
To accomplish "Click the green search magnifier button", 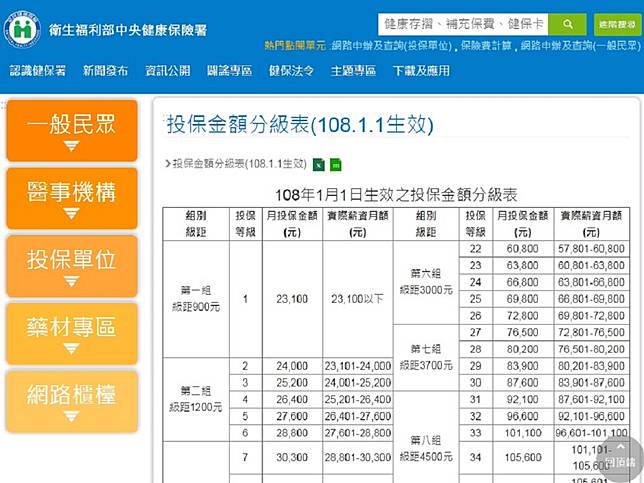I will coord(567,24).
